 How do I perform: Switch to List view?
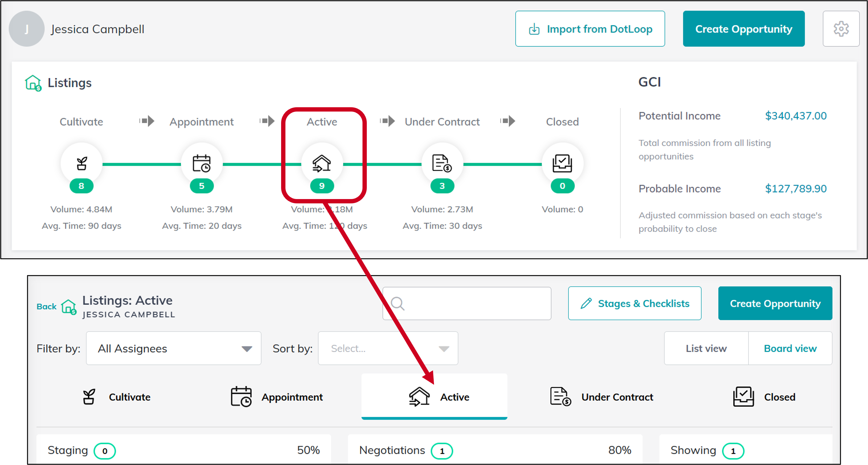706,348
